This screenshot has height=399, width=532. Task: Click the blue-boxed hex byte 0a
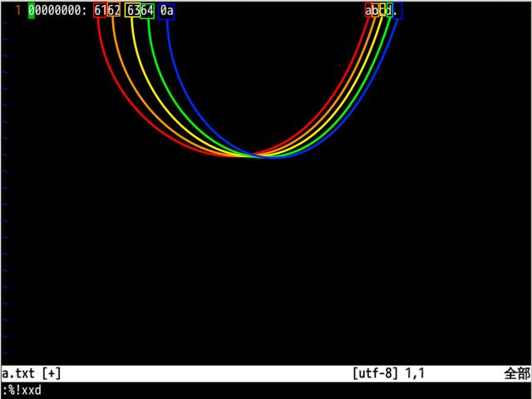pos(166,11)
